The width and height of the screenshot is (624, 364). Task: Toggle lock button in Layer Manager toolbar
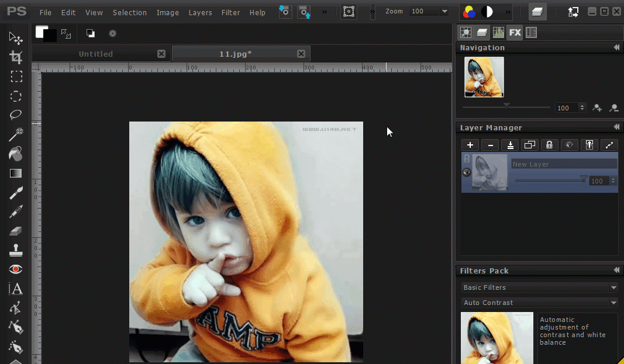[549, 145]
